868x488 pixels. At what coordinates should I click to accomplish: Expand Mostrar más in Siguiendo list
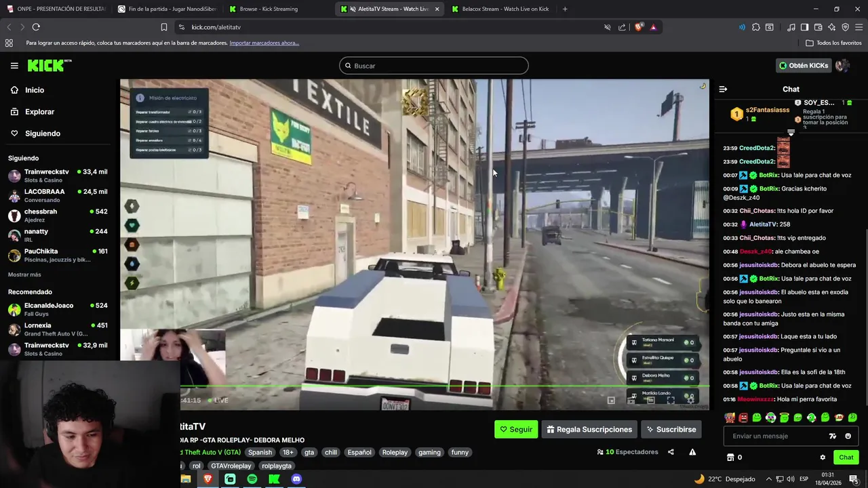[24, 274]
